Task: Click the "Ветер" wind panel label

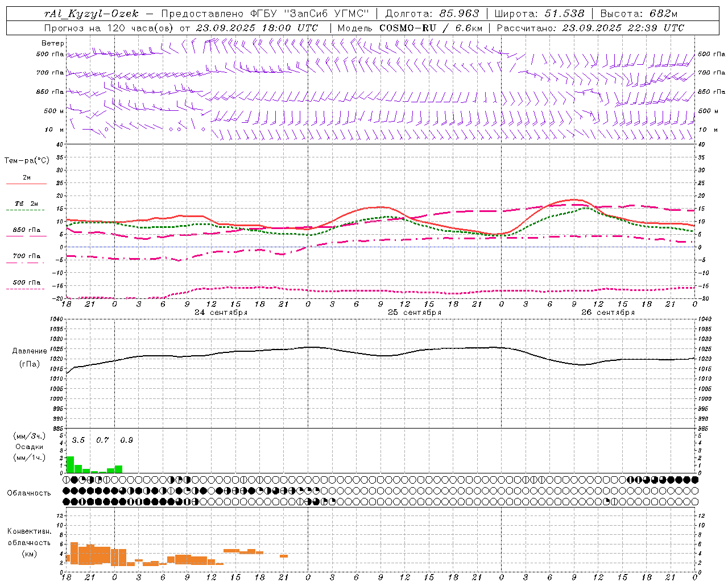Action: 53,43
